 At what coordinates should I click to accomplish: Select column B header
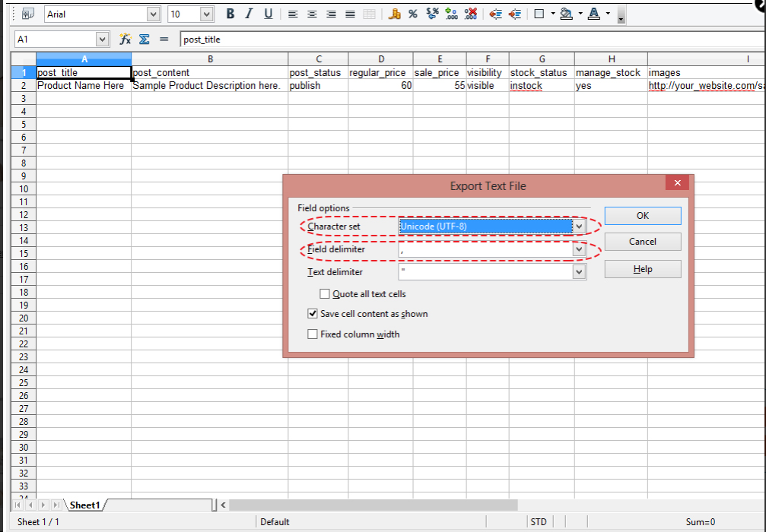point(210,59)
